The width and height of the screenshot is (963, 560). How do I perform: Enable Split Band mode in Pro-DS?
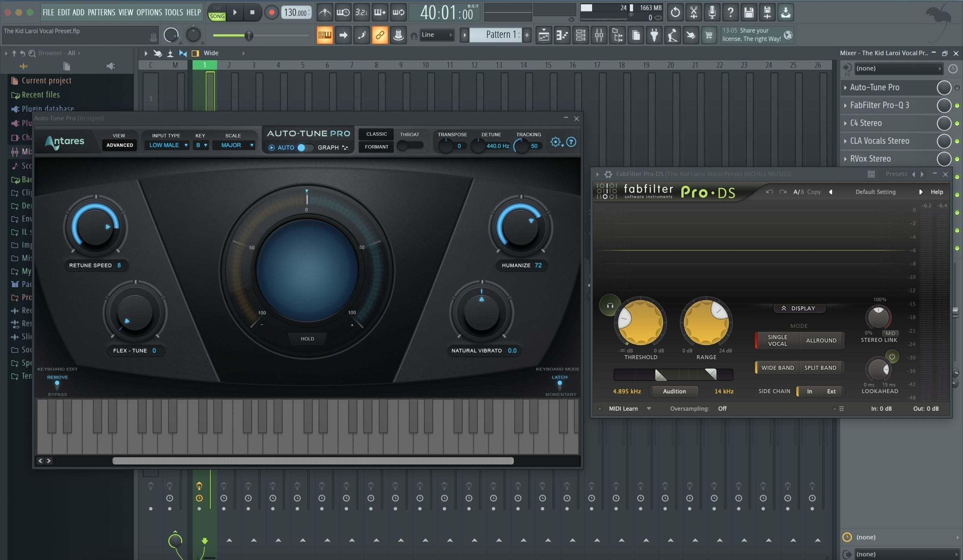point(820,367)
